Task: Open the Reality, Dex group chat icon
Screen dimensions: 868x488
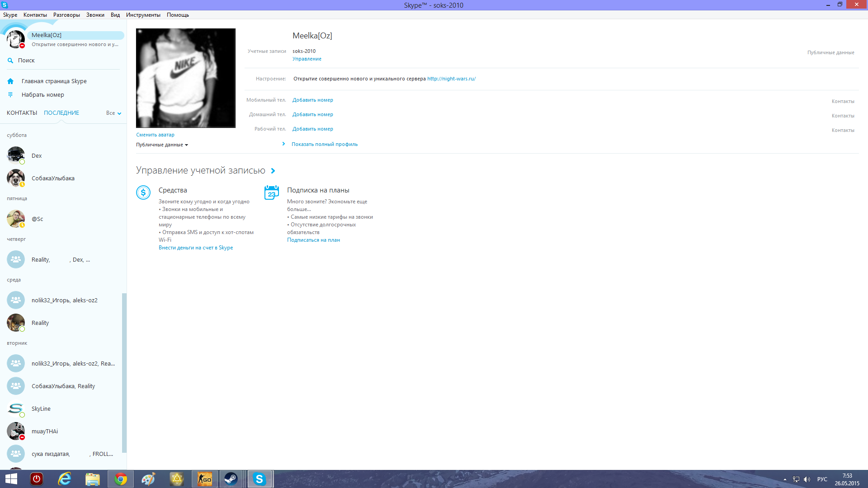Action: [16, 259]
